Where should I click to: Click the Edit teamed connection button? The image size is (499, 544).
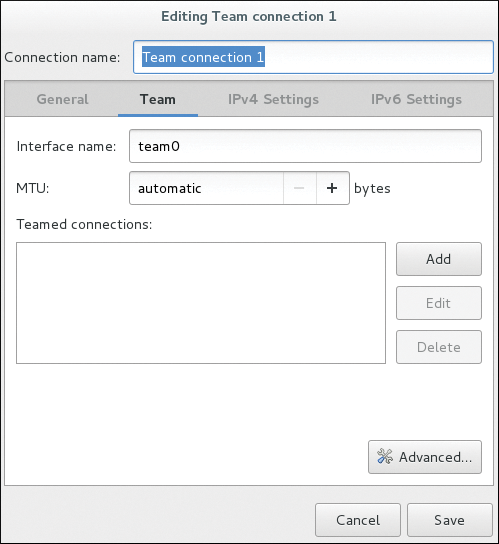439,303
